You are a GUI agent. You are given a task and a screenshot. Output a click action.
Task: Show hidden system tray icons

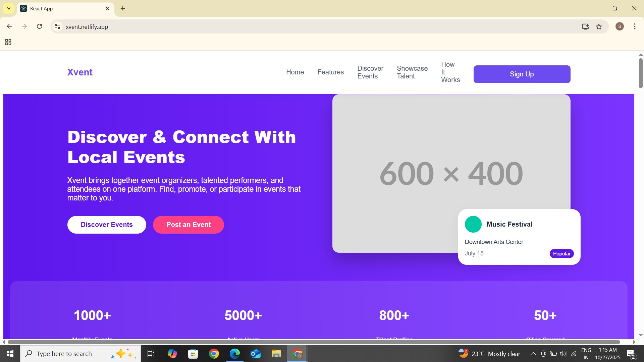(533, 354)
